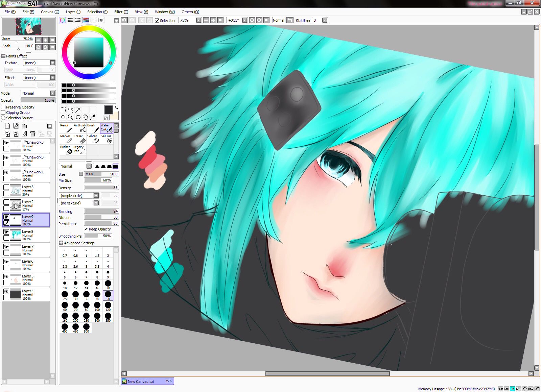Open the Filter menu
The height and width of the screenshot is (392, 541).
[x=121, y=12]
